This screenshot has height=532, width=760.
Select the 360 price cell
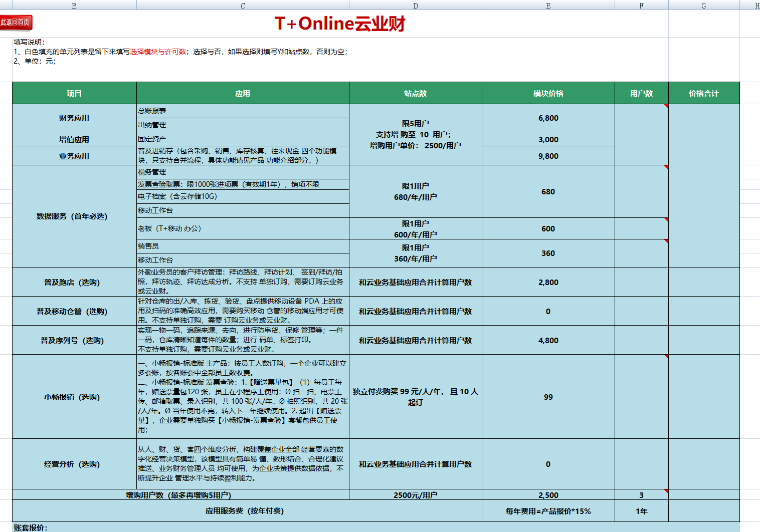[x=548, y=253]
